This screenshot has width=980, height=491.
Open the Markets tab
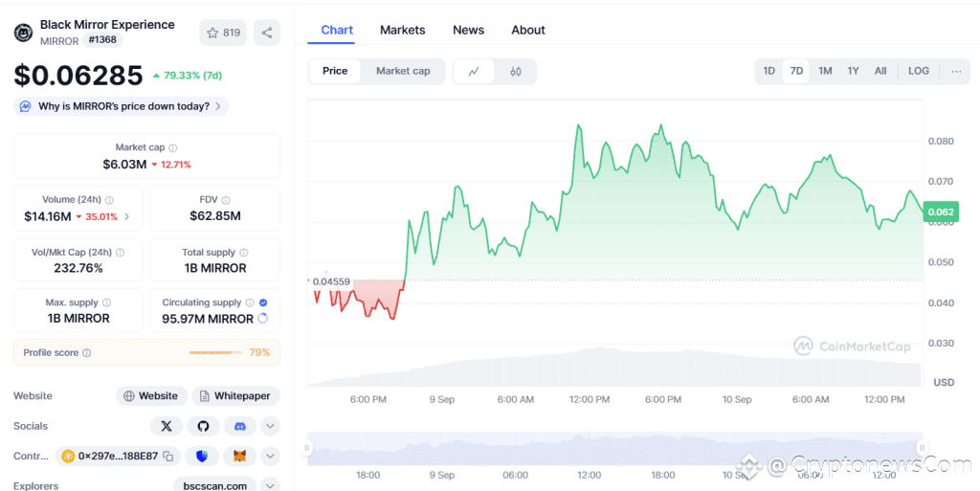[403, 30]
